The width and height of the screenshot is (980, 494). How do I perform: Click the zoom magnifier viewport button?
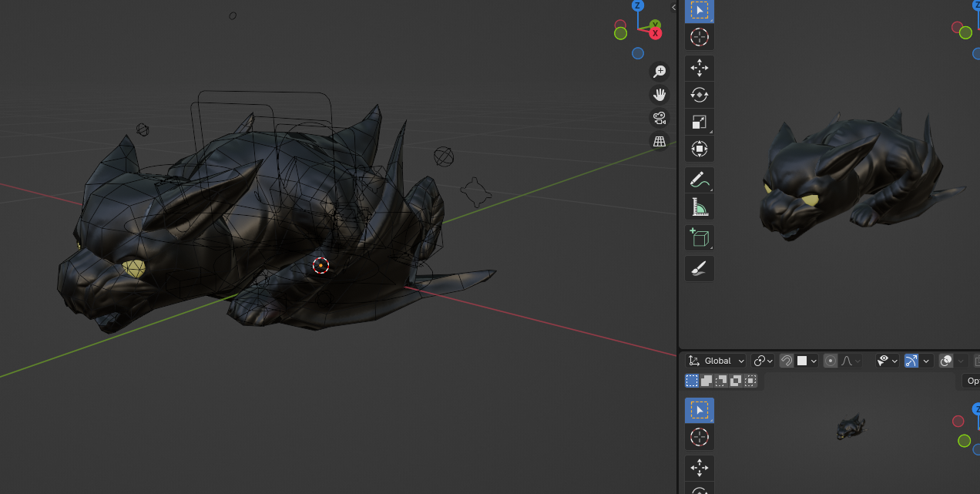tap(659, 72)
